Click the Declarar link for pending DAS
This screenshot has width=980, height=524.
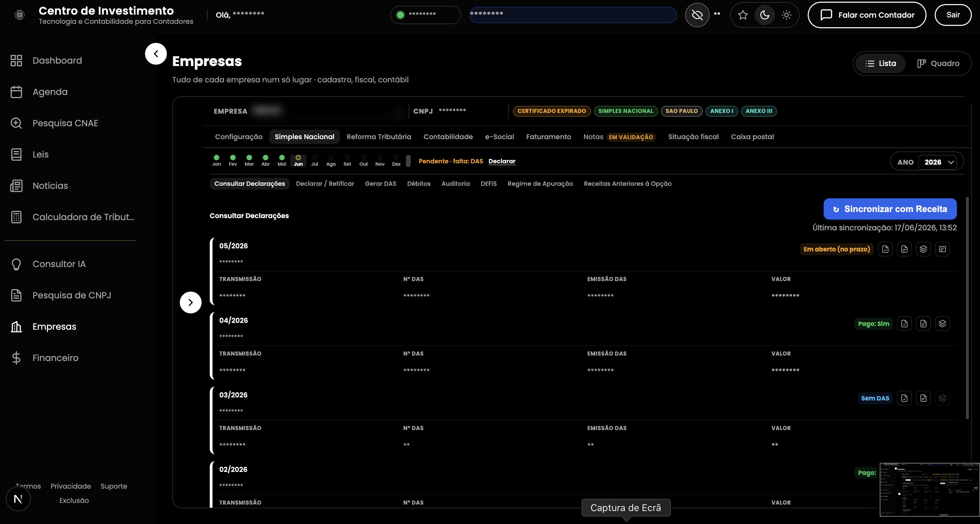(x=502, y=161)
